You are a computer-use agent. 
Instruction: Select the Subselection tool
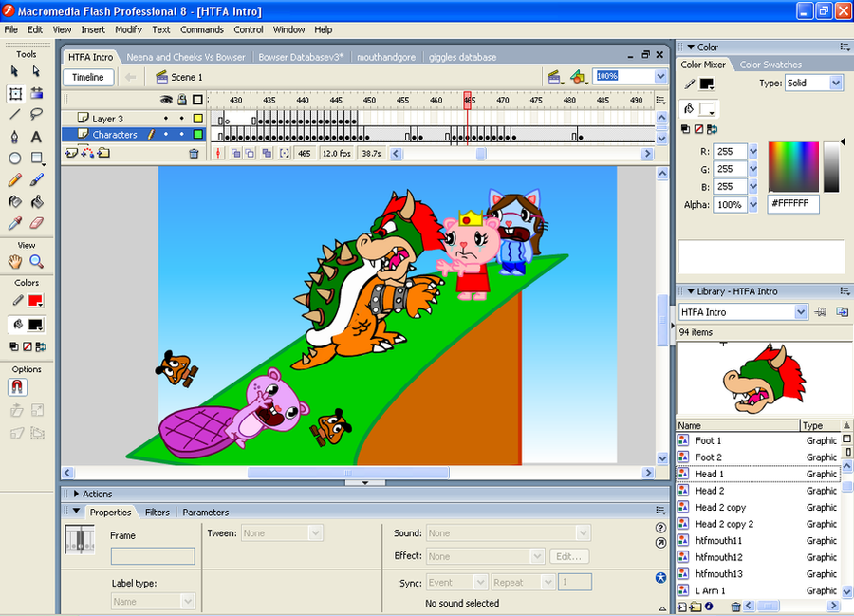click(x=36, y=71)
